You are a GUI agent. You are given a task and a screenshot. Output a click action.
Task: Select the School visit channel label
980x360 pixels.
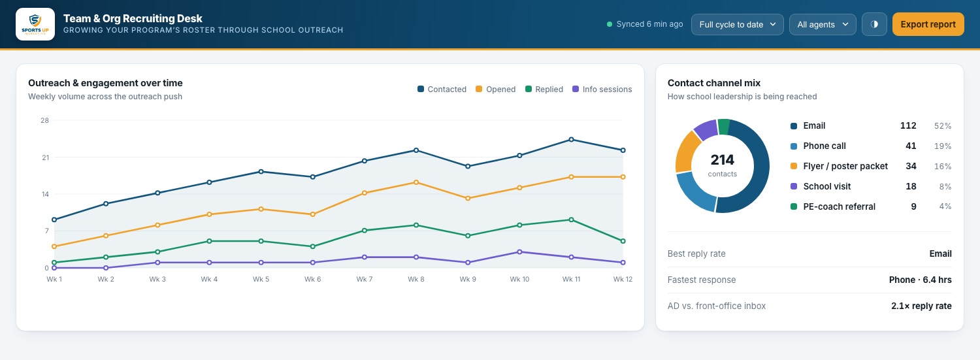tap(827, 187)
